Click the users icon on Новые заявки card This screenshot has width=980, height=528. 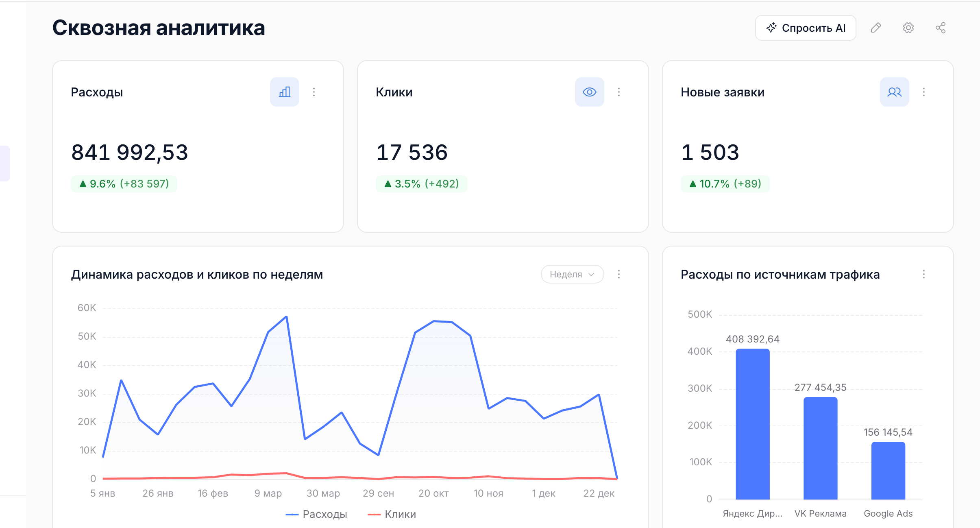point(895,92)
